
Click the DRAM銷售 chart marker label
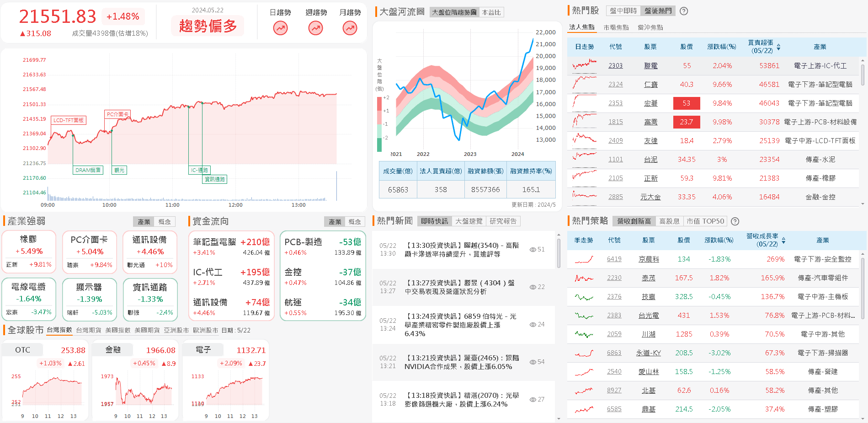click(88, 170)
